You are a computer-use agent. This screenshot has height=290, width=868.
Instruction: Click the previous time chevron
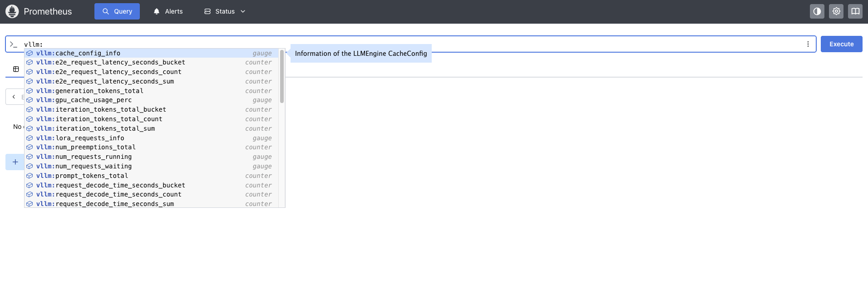click(x=14, y=97)
